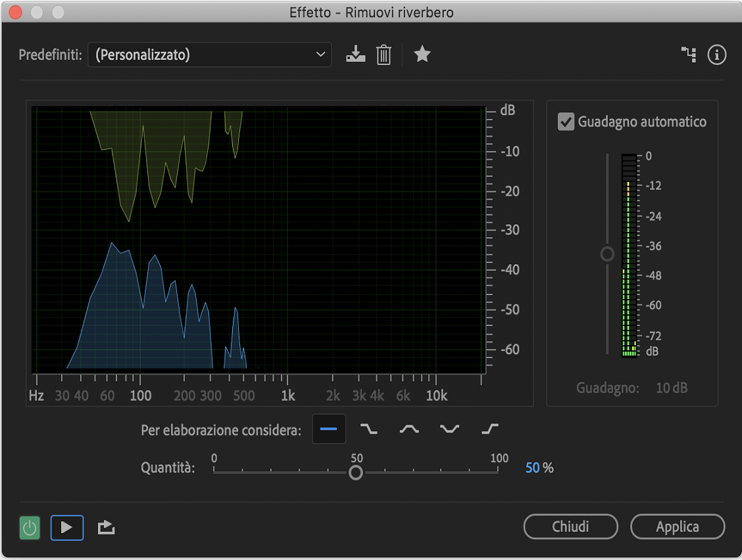Delete the current preset with trash icon
The image size is (742, 560).
pos(383,55)
